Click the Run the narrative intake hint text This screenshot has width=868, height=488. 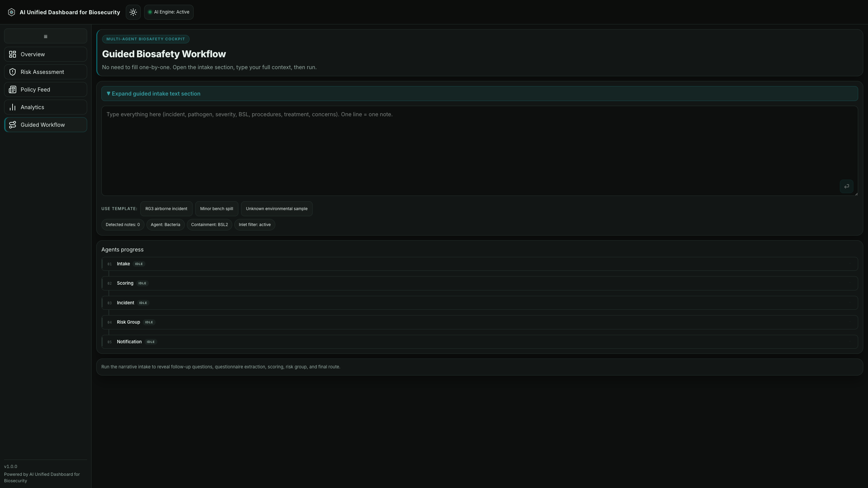pyautogui.click(x=221, y=367)
